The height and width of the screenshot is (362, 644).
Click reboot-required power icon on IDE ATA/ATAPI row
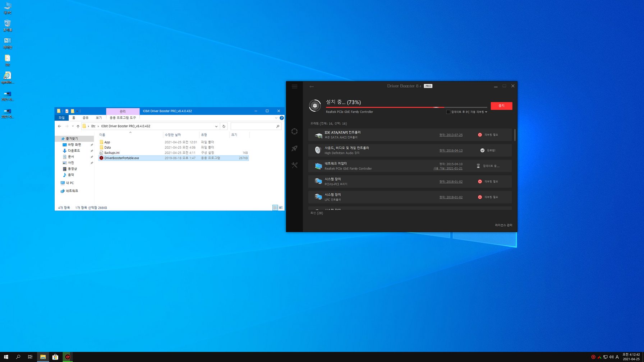(480, 135)
